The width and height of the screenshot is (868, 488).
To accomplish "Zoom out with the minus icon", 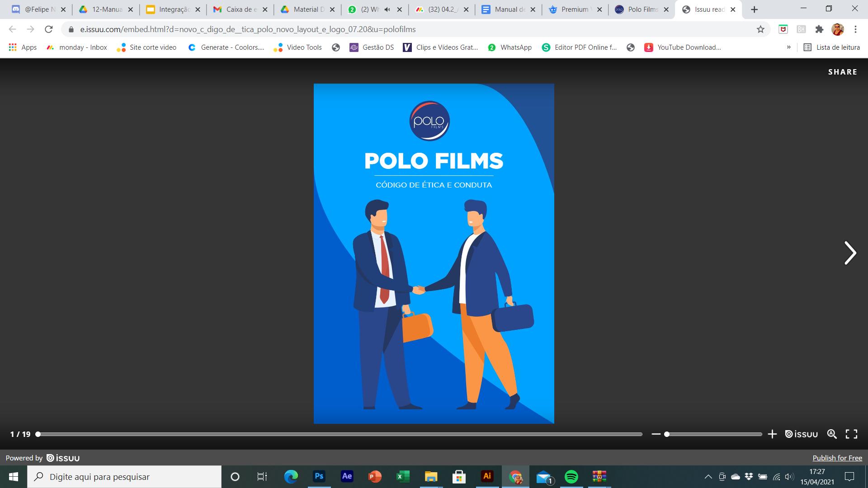I will click(656, 434).
